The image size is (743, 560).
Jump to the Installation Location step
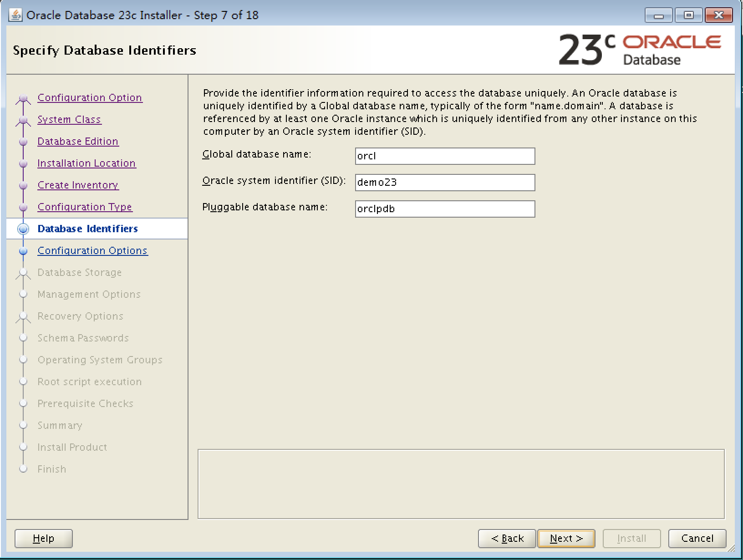click(87, 163)
